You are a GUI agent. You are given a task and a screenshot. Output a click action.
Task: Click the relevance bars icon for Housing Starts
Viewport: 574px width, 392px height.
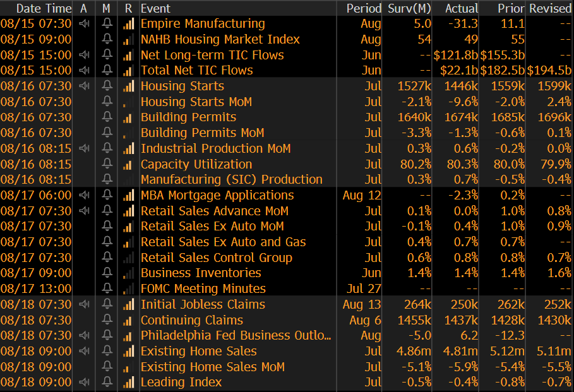tap(129, 86)
